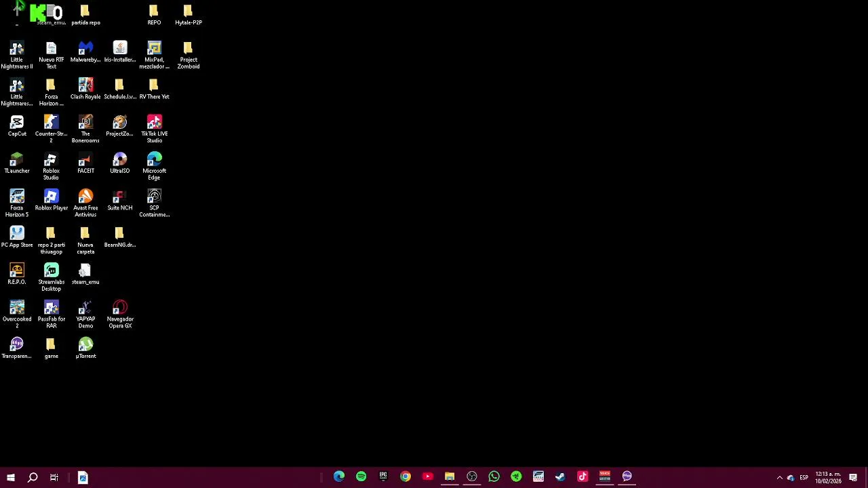The image size is (868, 488).
Task: Select Avast Free Antivirus desktop icon
Action: [x=85, y=203]
